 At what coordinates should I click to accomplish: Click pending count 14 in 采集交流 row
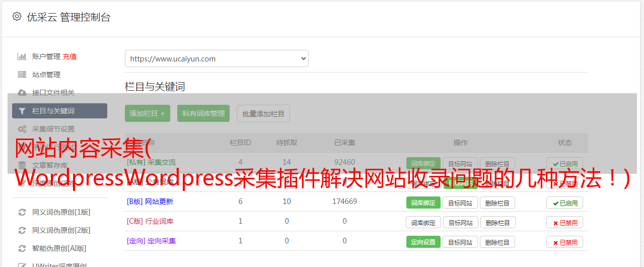coord(287,162)
